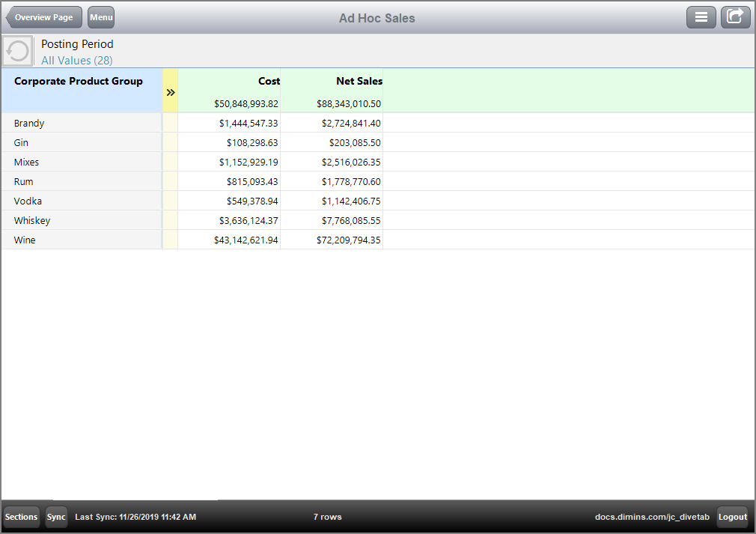Click the Posting Period reset icon

18,52
